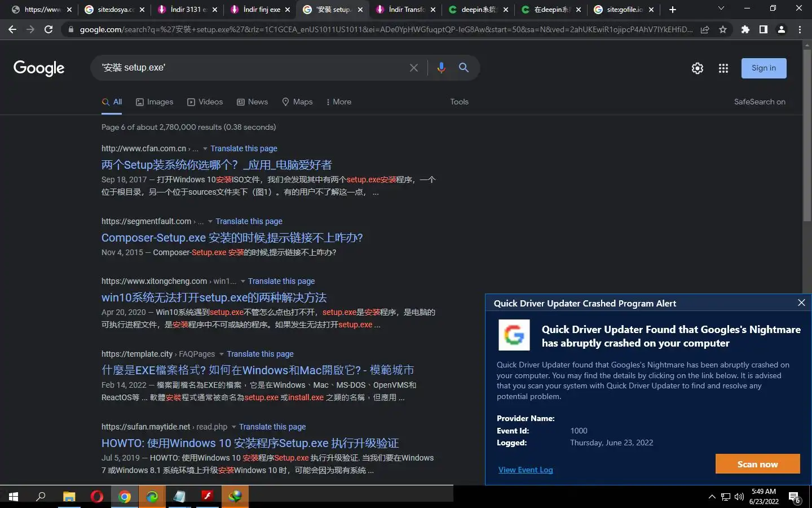Open the 什麼是EXE檔案格式 result

click(258, 370)
